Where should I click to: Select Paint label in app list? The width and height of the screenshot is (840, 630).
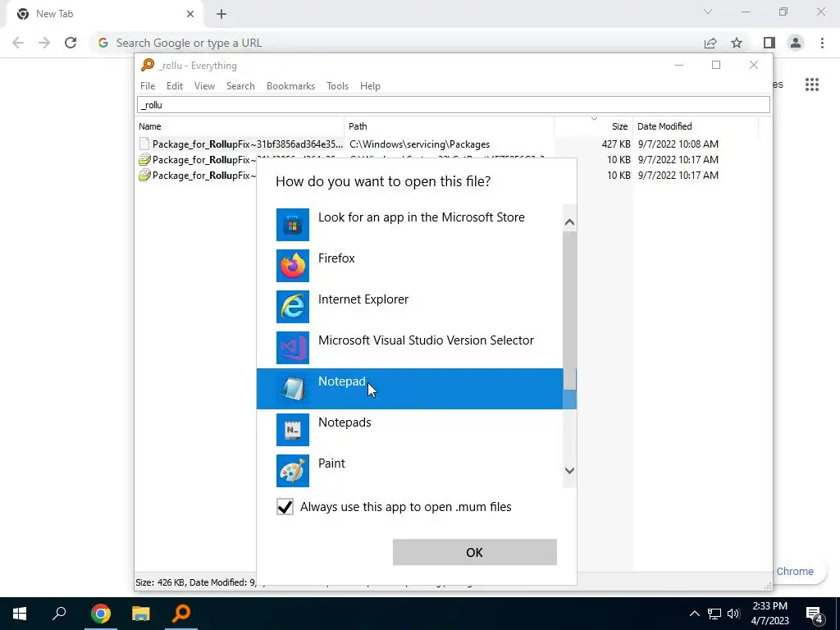pyautogui.click(x=331, y=463)
